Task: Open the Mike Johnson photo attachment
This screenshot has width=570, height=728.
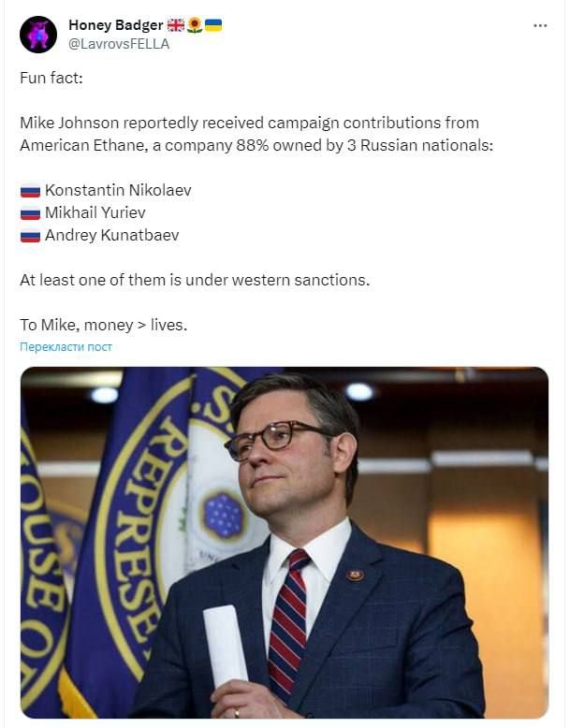Action: (x=285, y=542)
